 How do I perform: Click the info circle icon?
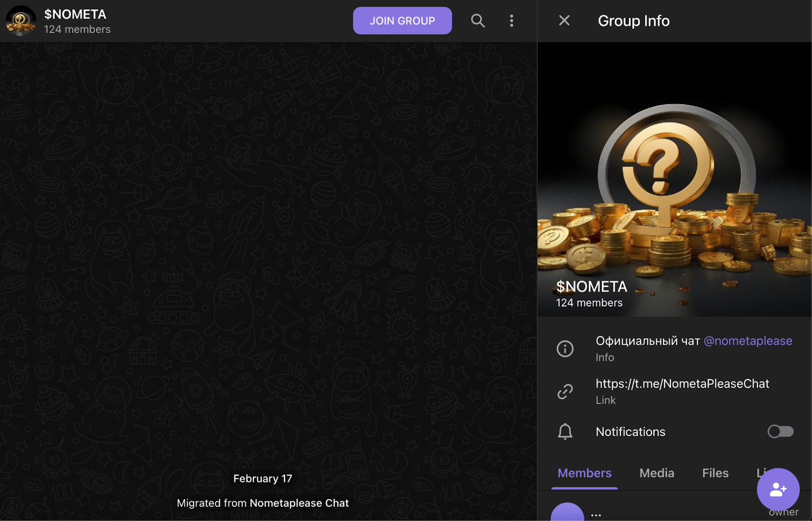(565, 349)
